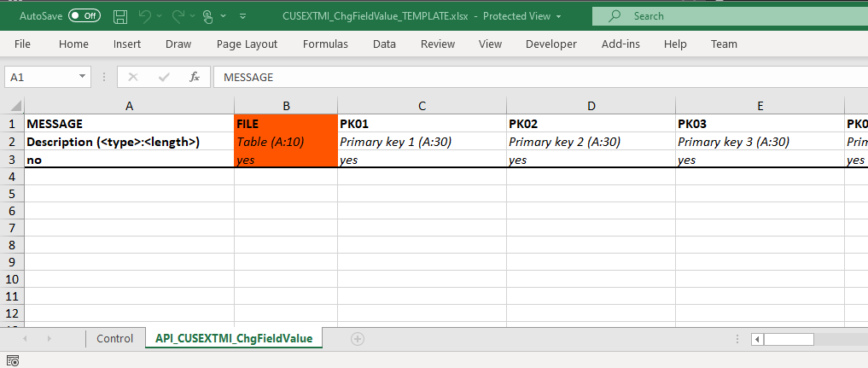Select column C header
Image resolution: width=868 pixels, height=368 pixels.
[422, 106]
